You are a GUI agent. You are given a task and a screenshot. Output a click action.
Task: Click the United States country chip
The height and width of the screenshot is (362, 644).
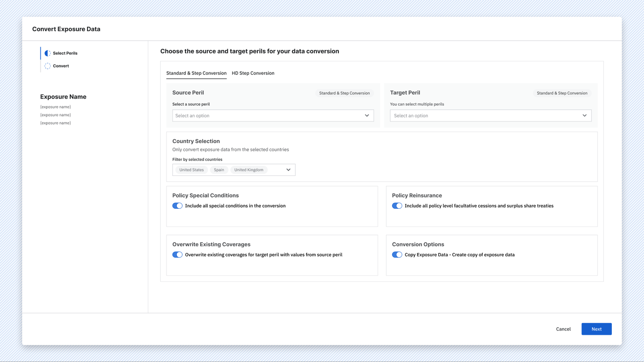tap(192, 170)
